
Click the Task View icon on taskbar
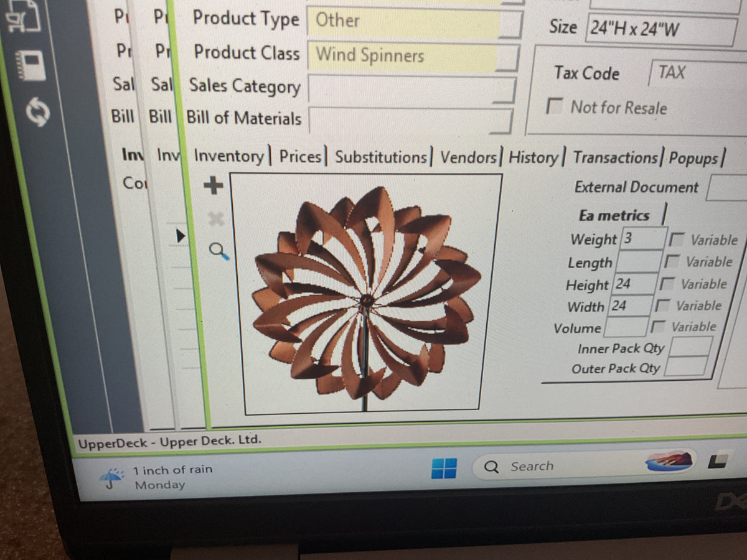click(720, 462)
